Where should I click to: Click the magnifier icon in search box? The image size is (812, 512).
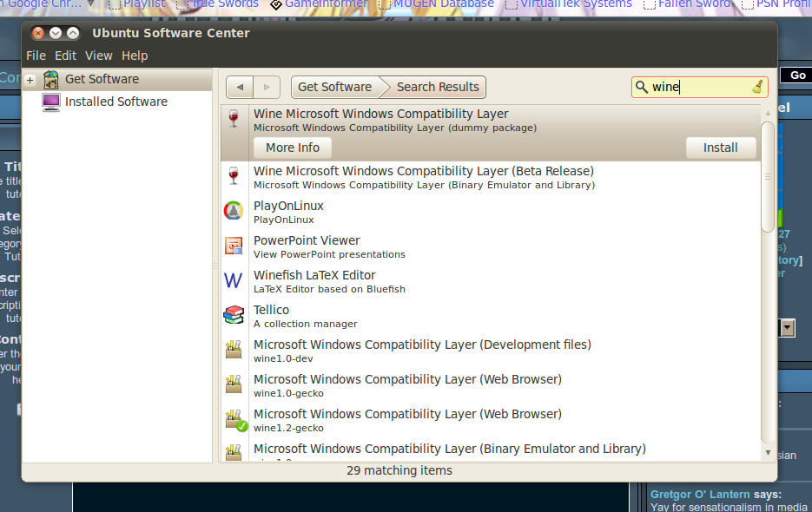[641, 87]
